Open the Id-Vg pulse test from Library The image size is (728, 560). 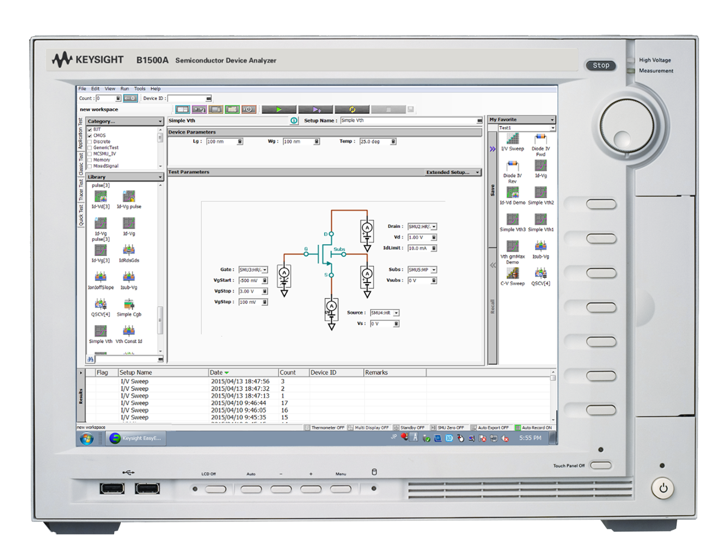coord(128,197)
